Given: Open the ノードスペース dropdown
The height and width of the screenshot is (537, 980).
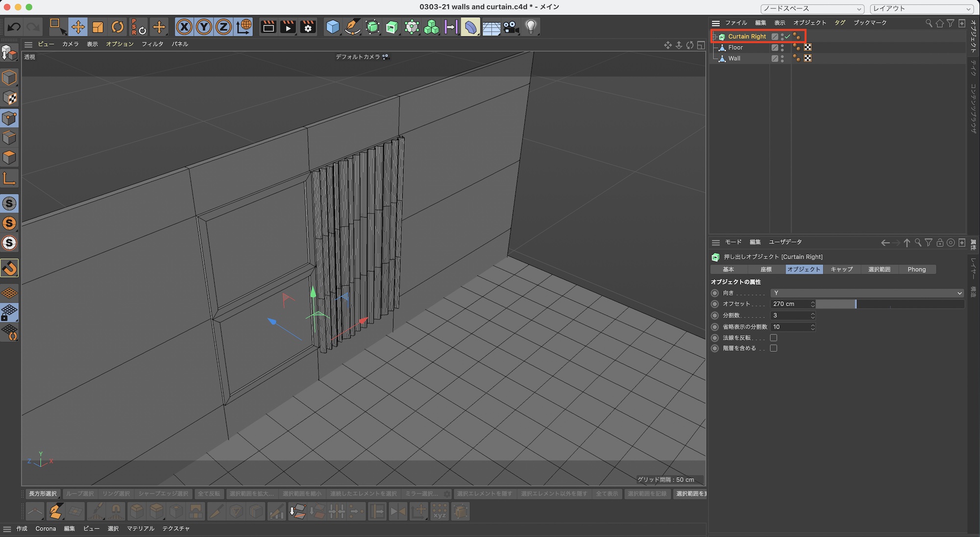Looking at the screenshot, I should [811, 9].
